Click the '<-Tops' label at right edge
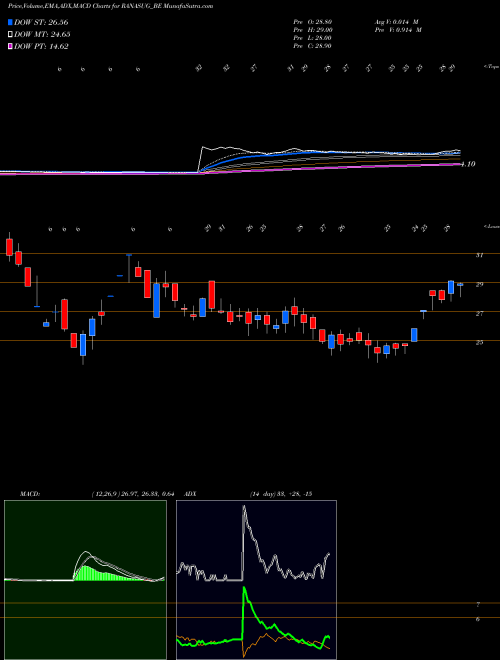This screenshot has width=500, height=660. coord(492,67)
